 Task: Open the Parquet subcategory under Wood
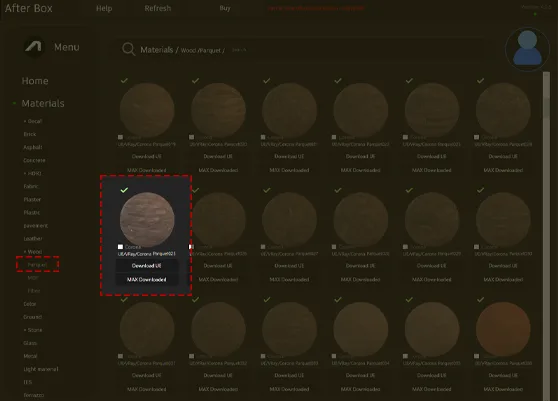click(x=37, y=265)
